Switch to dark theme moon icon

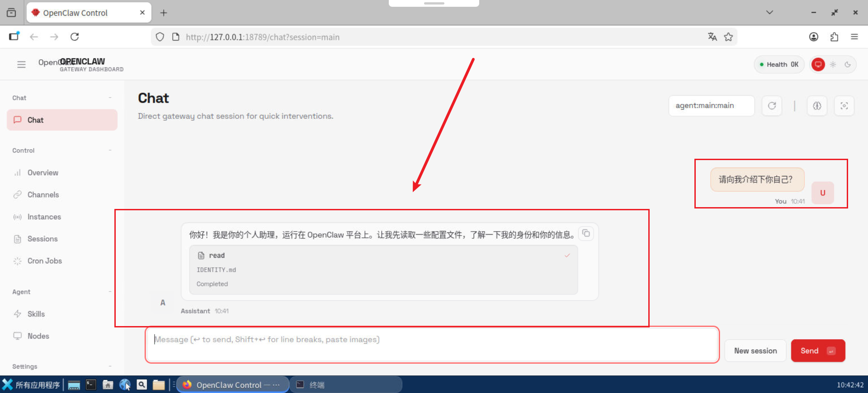point(848,65)
